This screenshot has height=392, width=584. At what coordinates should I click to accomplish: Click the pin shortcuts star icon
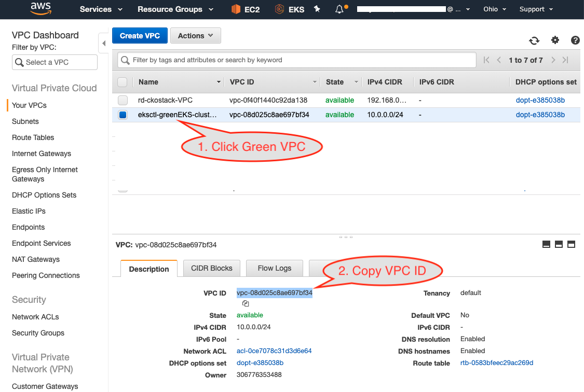(x=317, y=9)
